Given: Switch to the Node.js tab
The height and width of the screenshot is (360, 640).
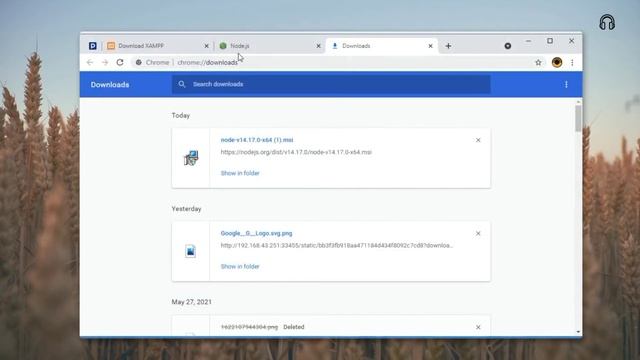Looking at the screenshot, I should [x=270, y=46].
